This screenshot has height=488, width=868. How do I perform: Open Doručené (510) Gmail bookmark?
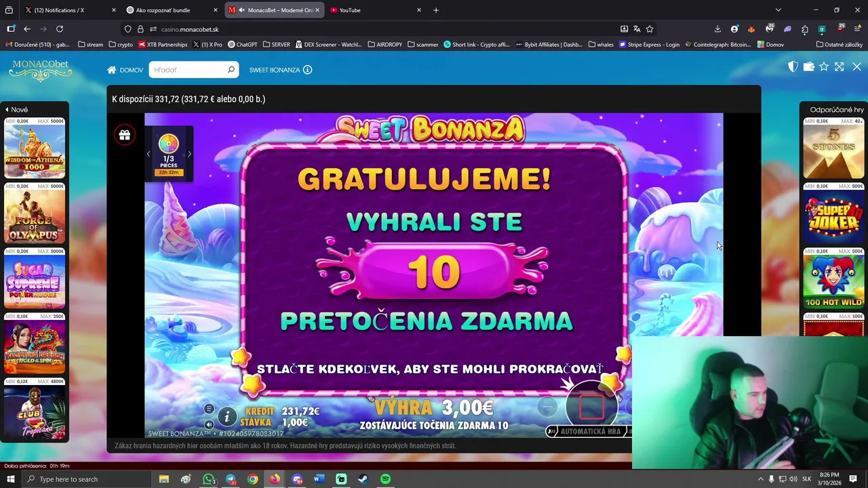click(x=37, y=45)
